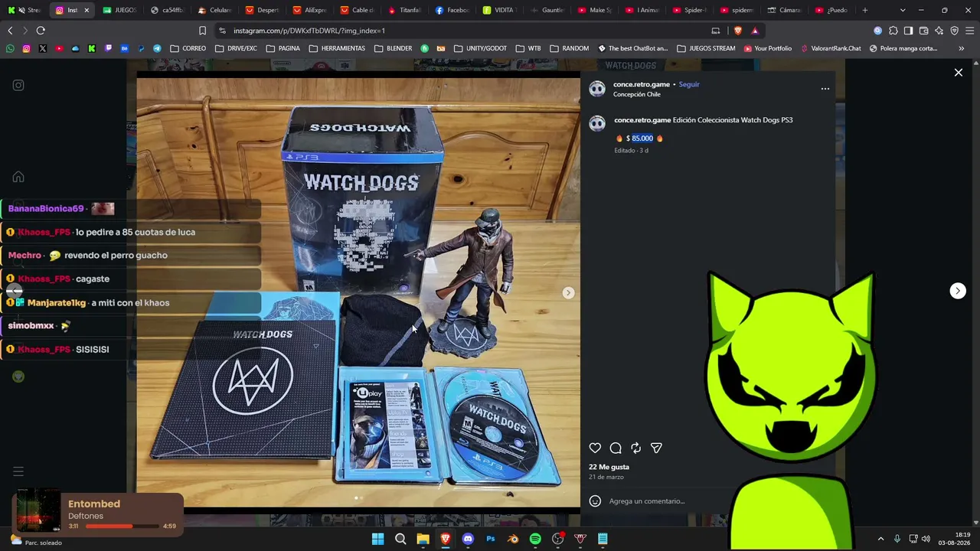Open Spotify from the taskbar
The width and height of the screenshot is (980, 551).
535,539
